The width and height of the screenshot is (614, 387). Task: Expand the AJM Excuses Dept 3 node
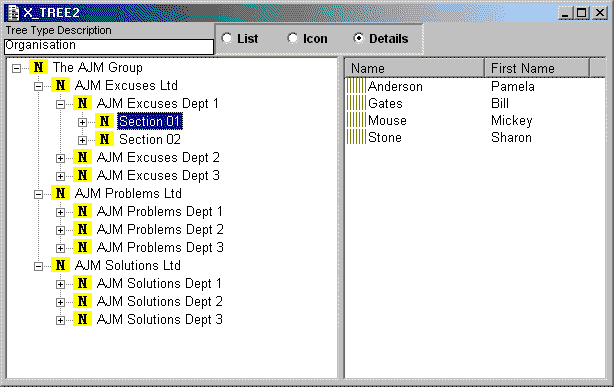point(60,177)
